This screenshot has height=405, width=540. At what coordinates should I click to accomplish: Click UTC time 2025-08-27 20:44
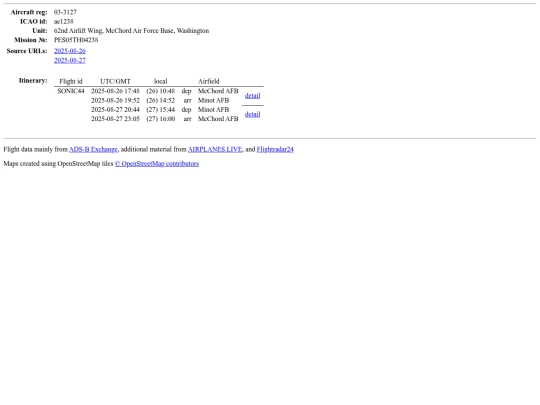(115, 110)
